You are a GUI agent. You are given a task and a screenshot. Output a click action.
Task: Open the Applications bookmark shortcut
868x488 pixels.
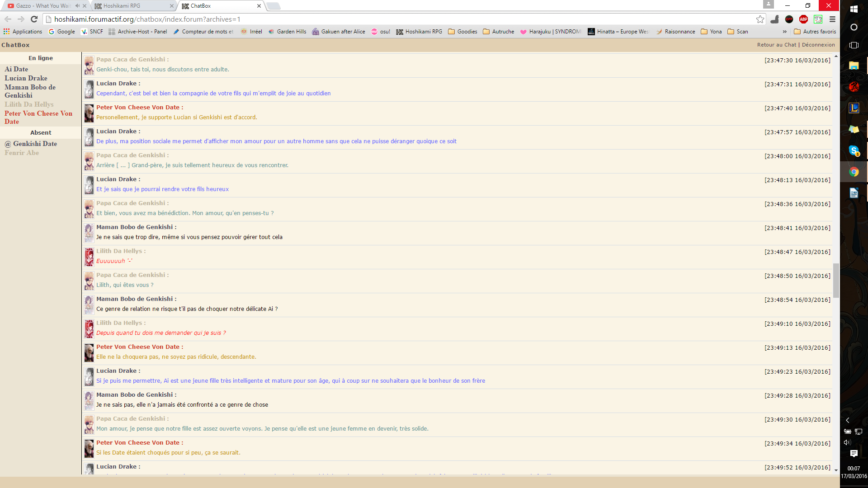point(23,32)
